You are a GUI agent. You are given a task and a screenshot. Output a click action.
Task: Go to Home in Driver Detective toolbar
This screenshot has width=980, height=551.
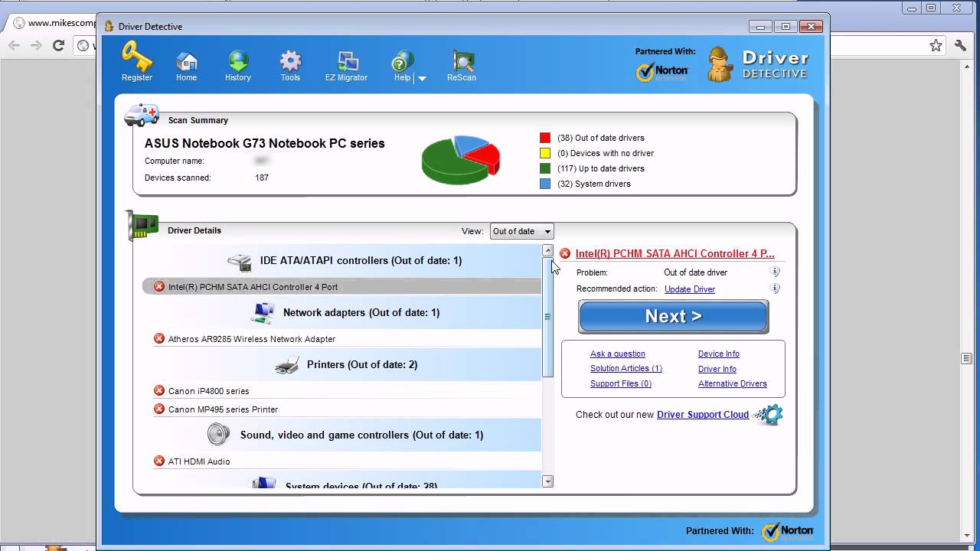tap(186, 66)
